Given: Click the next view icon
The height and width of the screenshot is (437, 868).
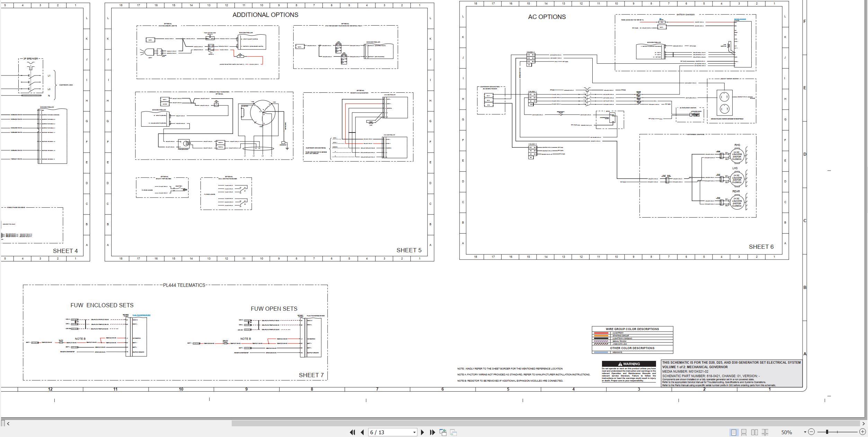Looking at the screenshot, I should [453, 432].
